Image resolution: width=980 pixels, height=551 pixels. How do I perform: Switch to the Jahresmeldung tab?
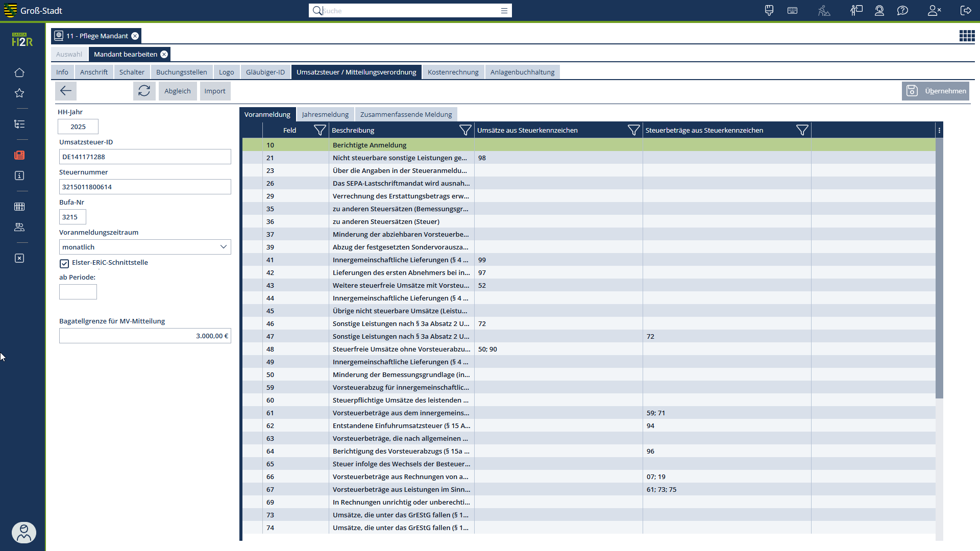(325, 114)
